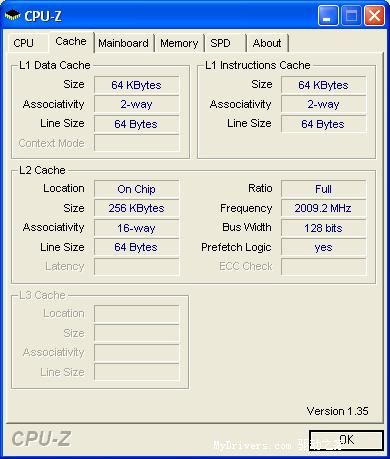Minimize the CPU-Z window
The height and width of the screenshot is (459, 390).
(328, 16)
